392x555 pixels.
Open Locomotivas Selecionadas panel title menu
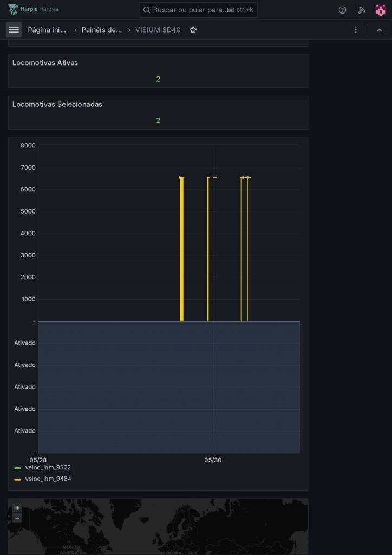[x=57, y=104]
